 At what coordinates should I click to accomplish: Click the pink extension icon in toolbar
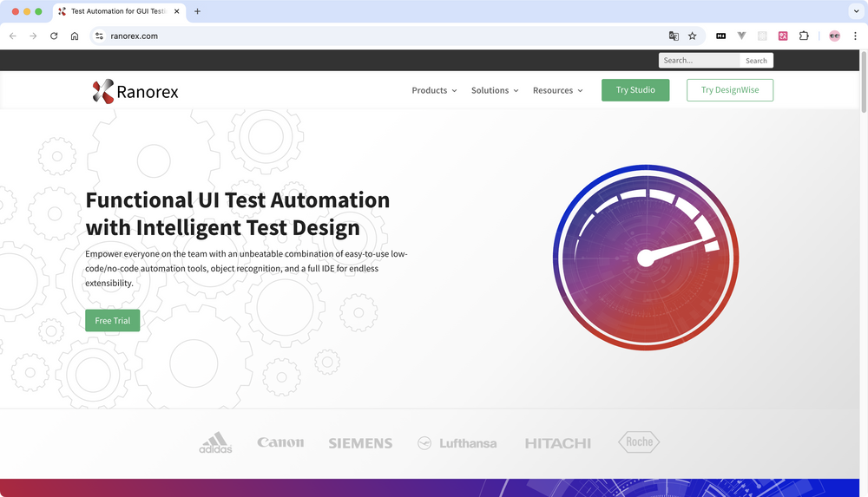tap(783, 36)
